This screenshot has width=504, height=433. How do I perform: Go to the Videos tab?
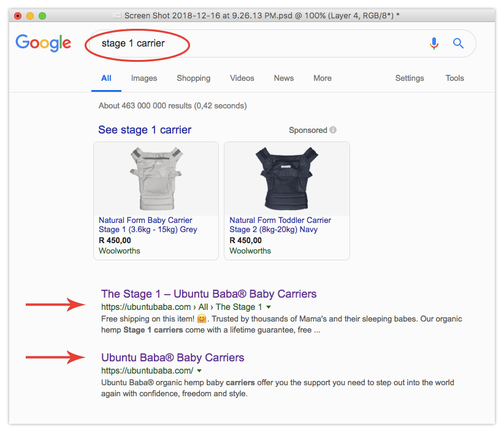pyautogui.click(x=242, y=78)
